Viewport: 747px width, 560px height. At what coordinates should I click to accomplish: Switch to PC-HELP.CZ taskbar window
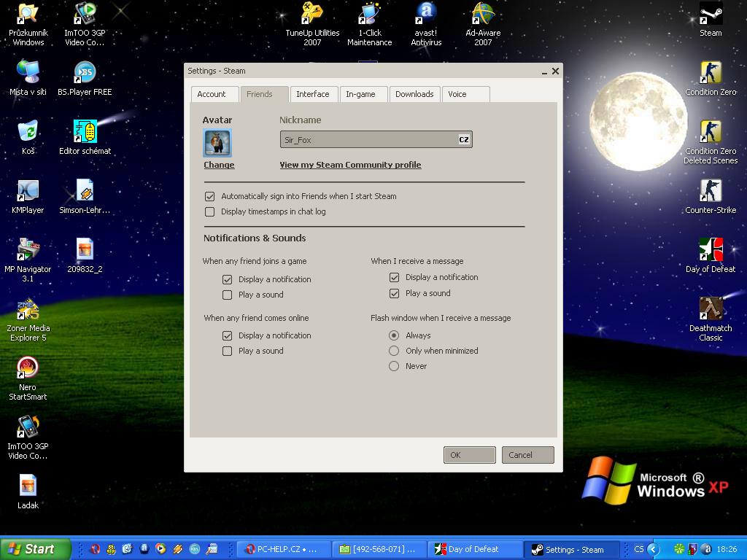click(284, 549)
